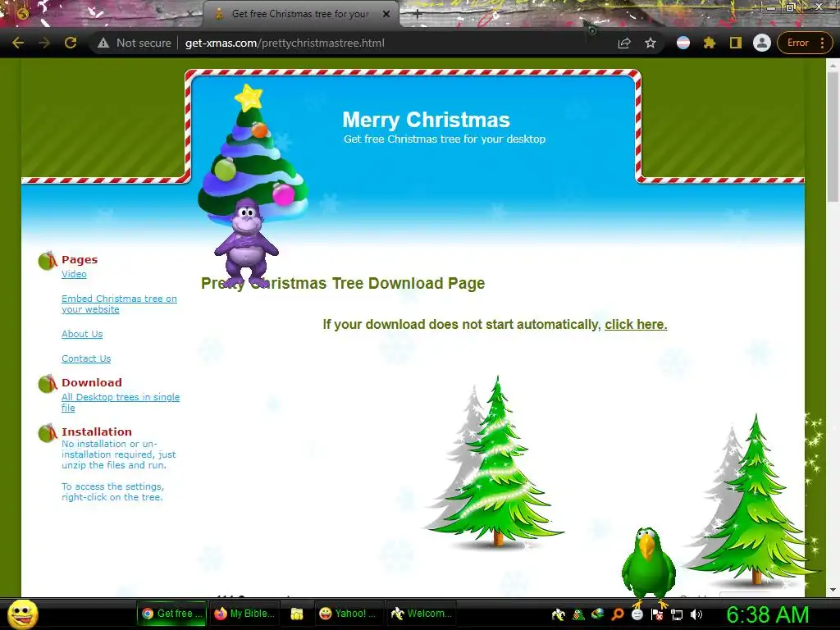Click the globe tray icon
This screenshot has height=630, width=840.
[x=597, y=614]
